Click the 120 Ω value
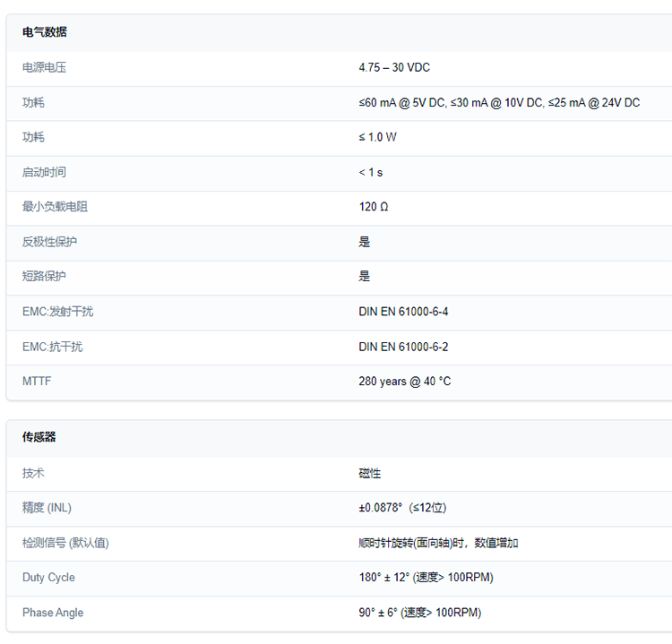 pos(374,207)
